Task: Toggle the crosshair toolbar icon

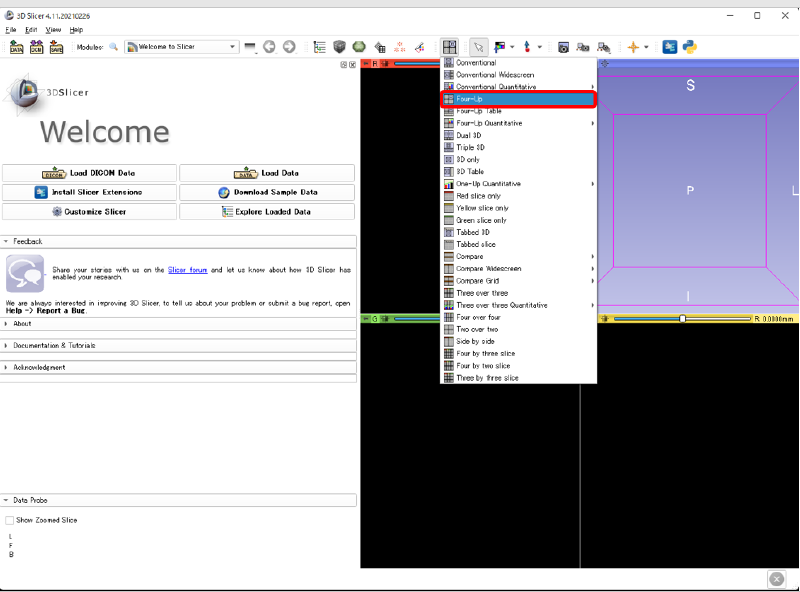Action: click(634, 47)
